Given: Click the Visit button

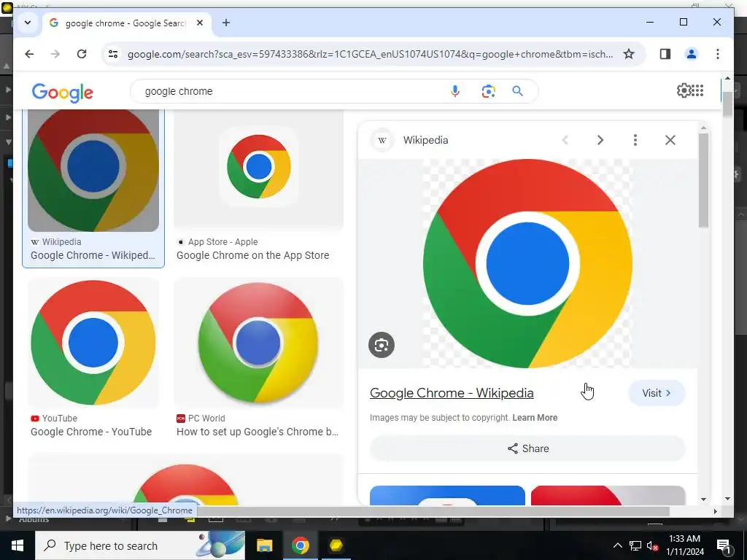Looking at the screenshot, I should [x=657, y=393].
